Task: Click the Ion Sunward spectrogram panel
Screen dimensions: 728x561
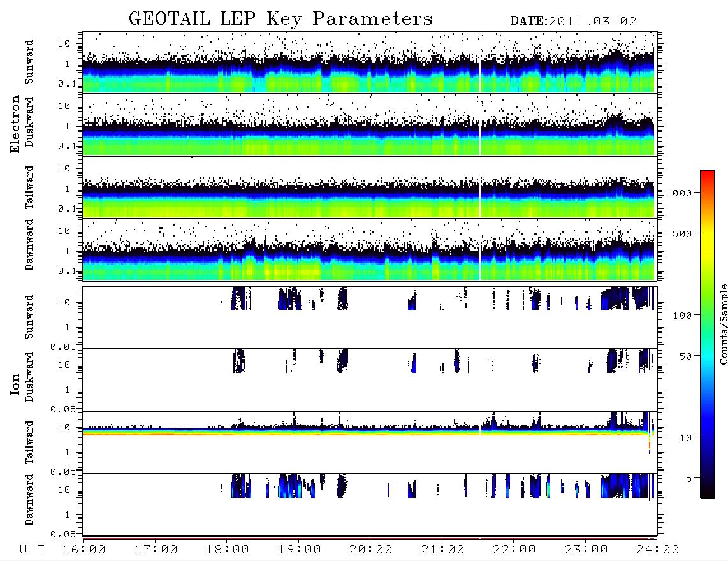Action: click(370, 317)
